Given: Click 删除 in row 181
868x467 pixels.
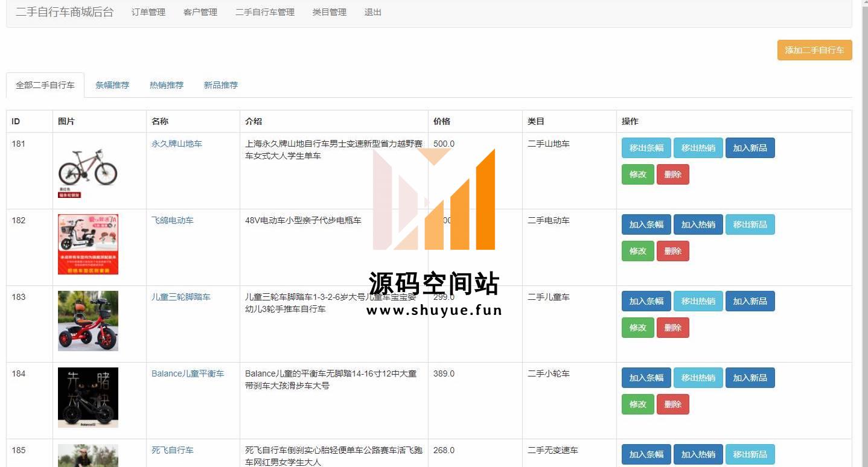Looking at the screenshot, I should [x=673, y=174].
